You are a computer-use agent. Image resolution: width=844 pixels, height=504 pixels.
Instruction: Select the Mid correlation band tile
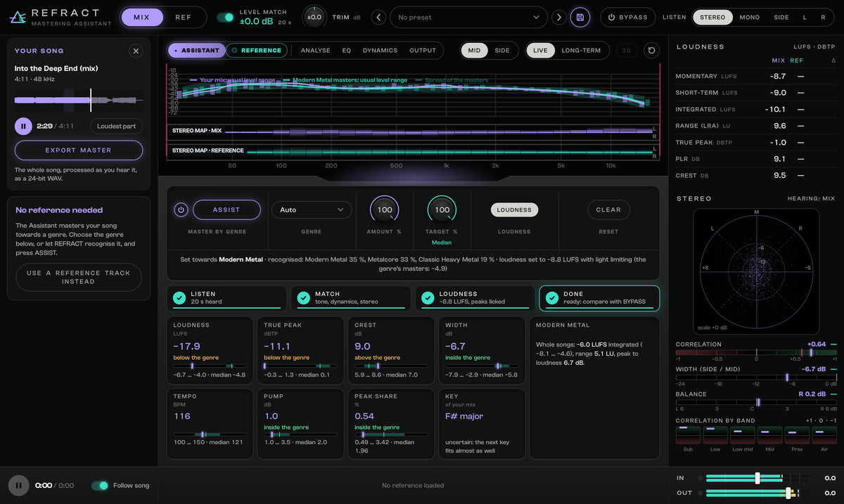pos(770,434)
